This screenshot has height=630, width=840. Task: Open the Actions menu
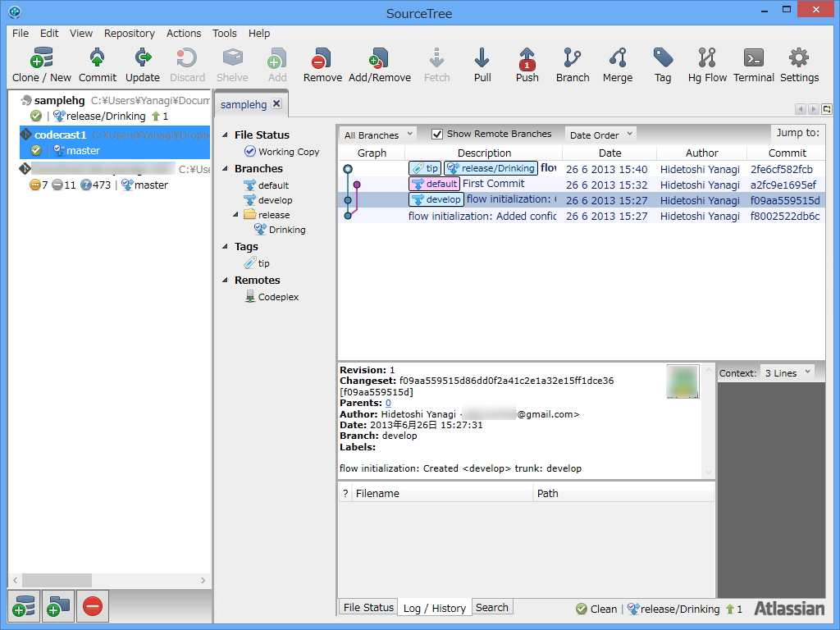click(x=184, y=33)
